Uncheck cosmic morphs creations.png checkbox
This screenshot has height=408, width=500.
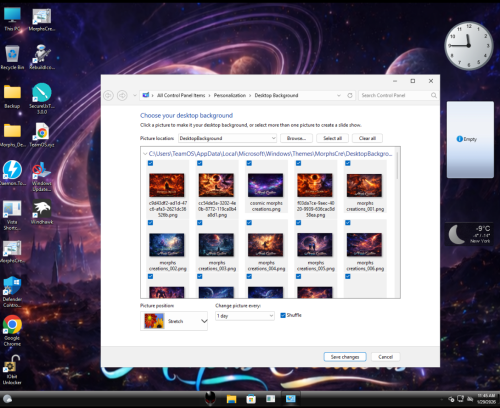click(249, 163)
